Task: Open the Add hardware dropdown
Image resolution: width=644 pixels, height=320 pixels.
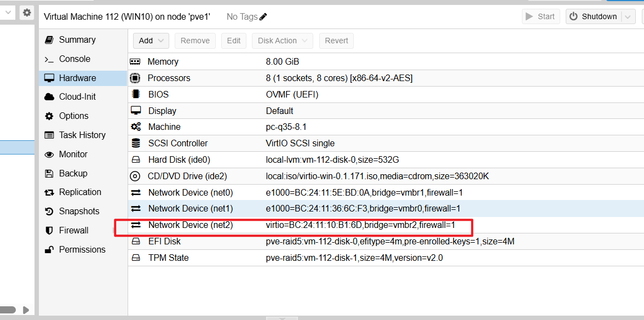Action: coord(151,41)
